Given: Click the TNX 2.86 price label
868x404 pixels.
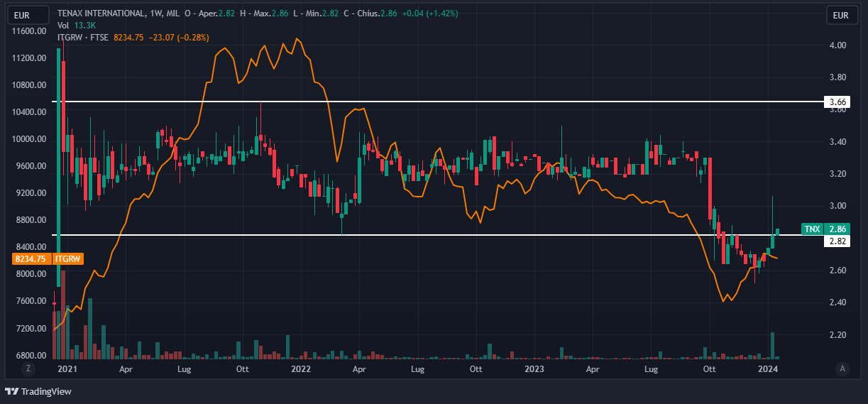Looking at the screenshot, I should click(825, 229).
